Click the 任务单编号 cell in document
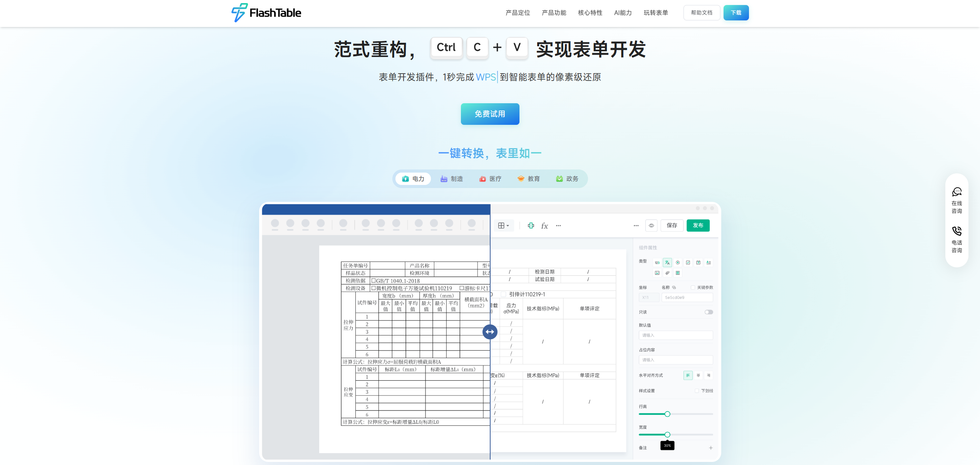 coord(355,265)
